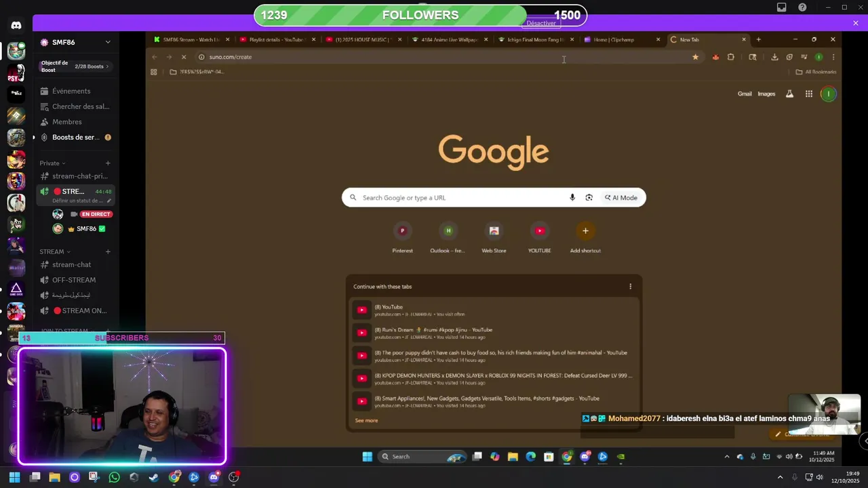Stop loading the page in Chrome

[x=183, y=57]
